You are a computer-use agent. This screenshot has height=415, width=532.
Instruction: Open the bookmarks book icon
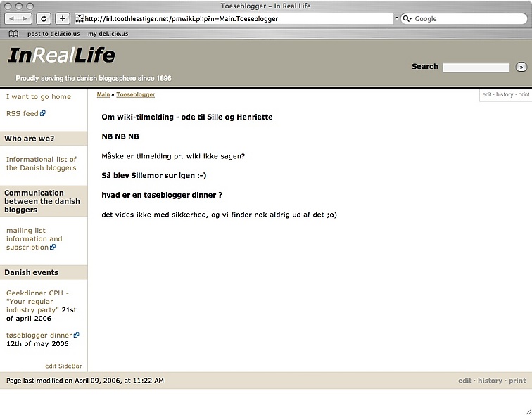pos(13,34)
